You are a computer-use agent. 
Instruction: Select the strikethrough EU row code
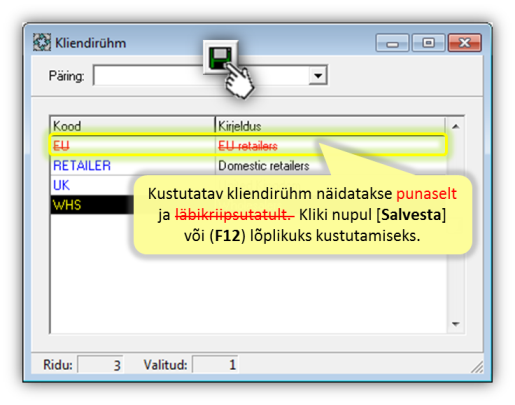tap(61, 146)
